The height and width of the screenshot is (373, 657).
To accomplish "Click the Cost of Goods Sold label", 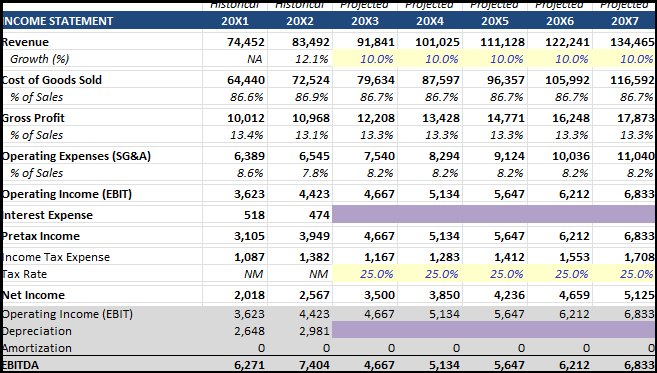I will [52, 80].
